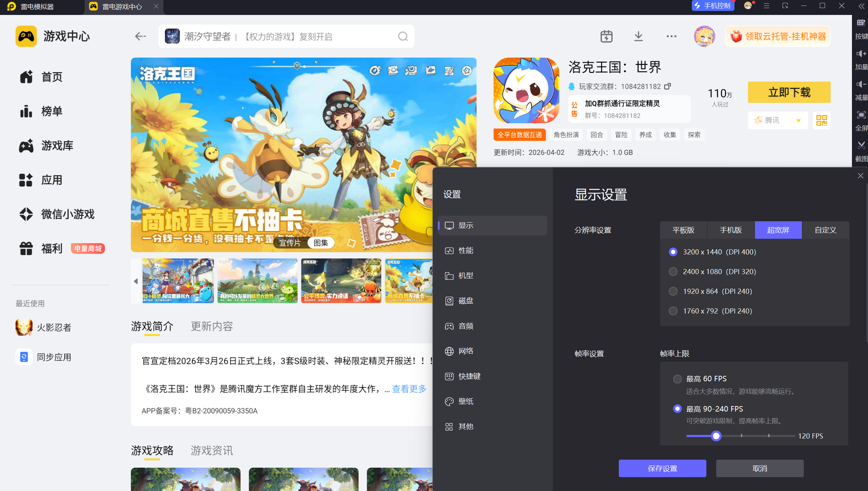Image resolution: width=868 pixels, height=491 pixels.
Task: Switch to the 手机版 resolution tab
Action: tap(730, 230)
